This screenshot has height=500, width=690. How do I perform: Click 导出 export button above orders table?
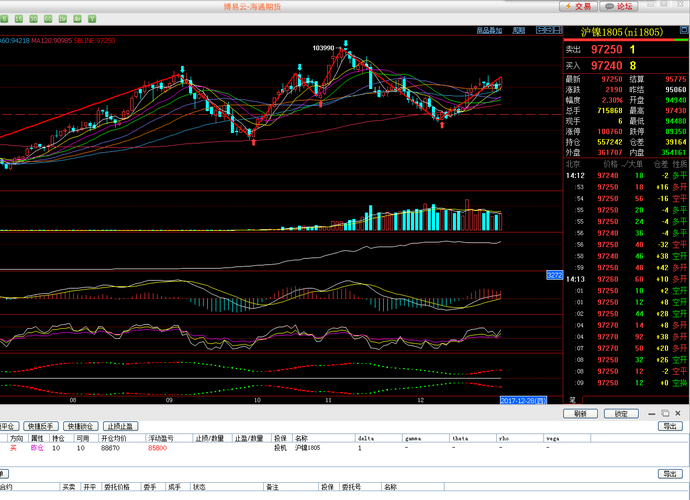670,474
